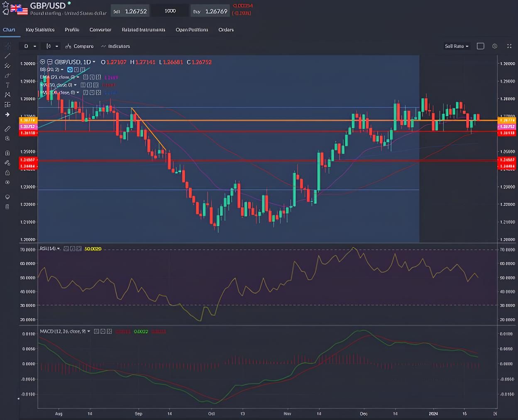Viewport: 518px width, 420px height.
Task: Open the zoom tool in the sidebar
Action: tap(7, 138)
